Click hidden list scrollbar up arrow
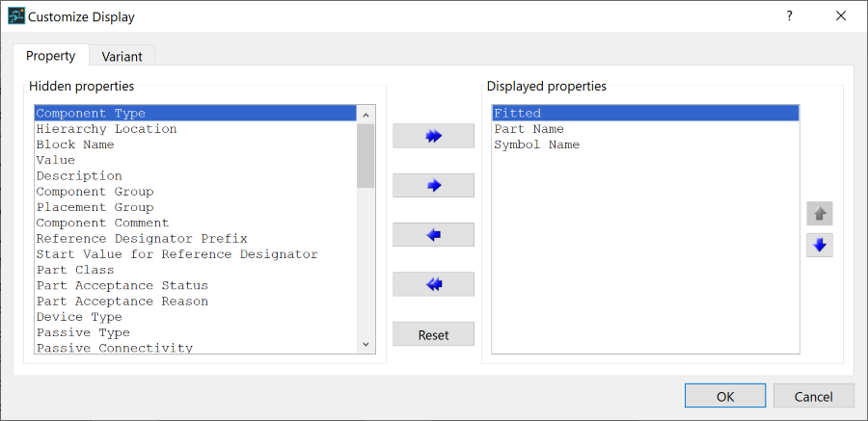868x421 pixels. (x=366, y=115)
